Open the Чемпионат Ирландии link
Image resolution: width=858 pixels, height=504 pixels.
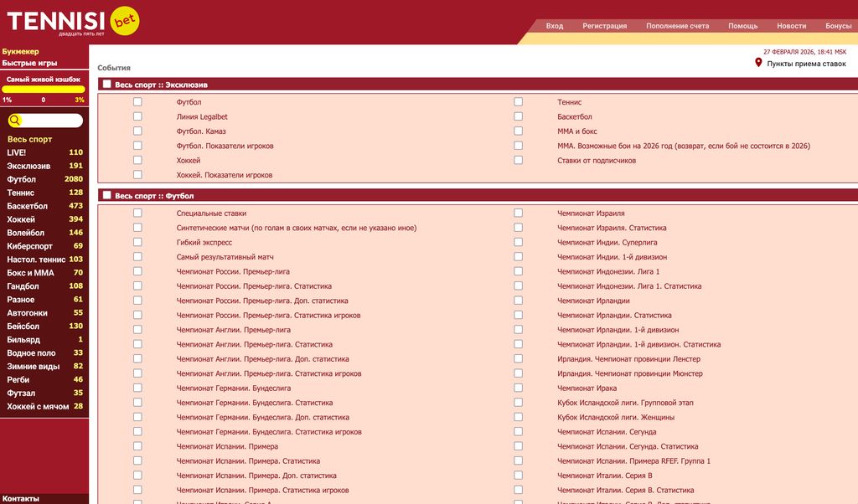tap(593, 301)
